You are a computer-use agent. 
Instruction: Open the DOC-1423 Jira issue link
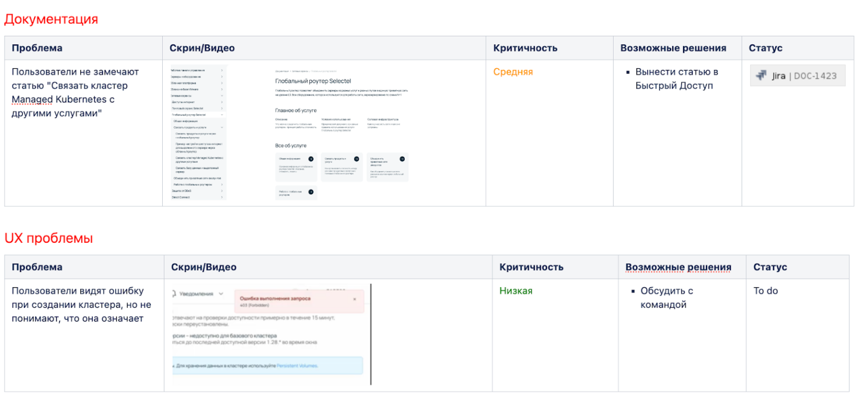[814, 76]
